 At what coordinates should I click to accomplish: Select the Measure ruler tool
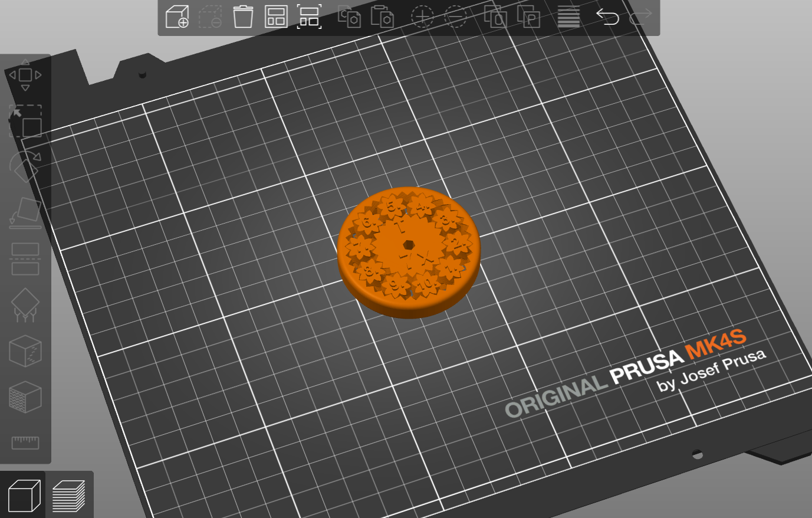[25, 442]
